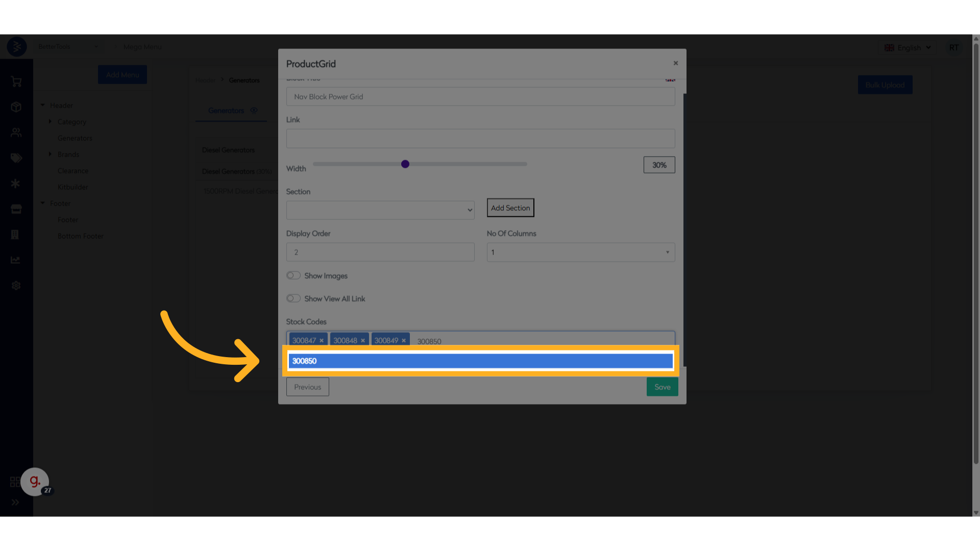Open the No Of Columns dropdown
980x551 pixels.
pyautogui.click(x=580, y=252)
